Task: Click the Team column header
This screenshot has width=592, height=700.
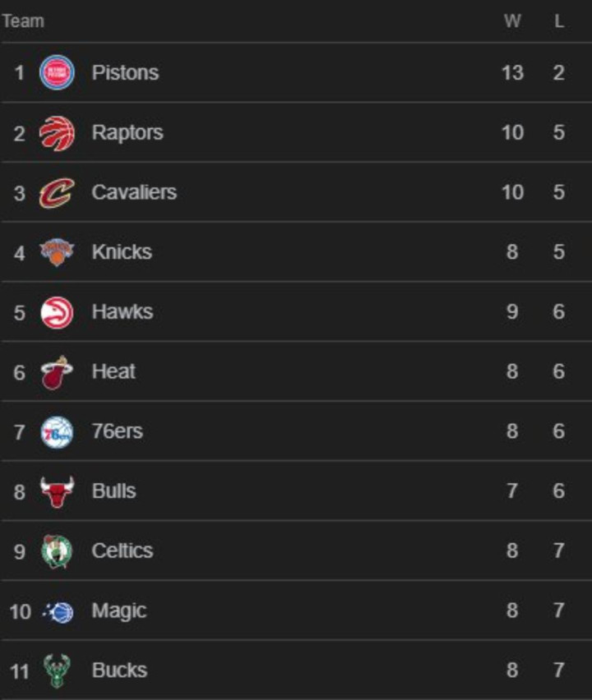Action: click(x=23, y=21)
